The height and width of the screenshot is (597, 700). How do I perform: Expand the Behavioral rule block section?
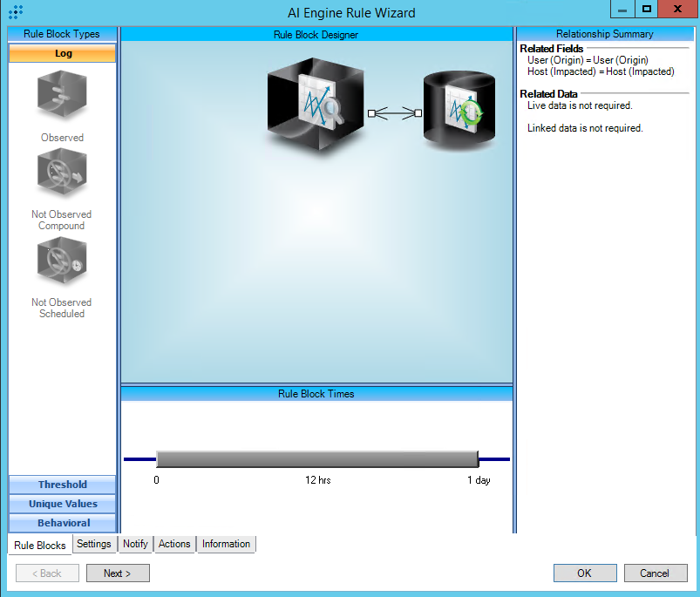point(62,523)
